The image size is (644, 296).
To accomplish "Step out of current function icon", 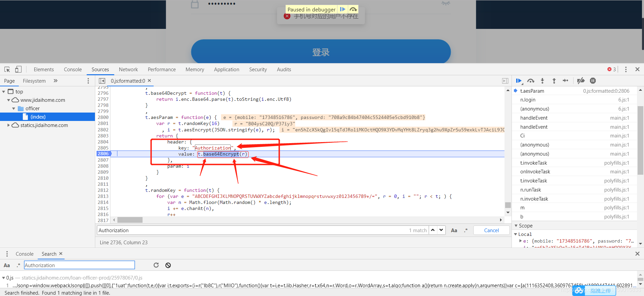I will (x=554, y=81).
